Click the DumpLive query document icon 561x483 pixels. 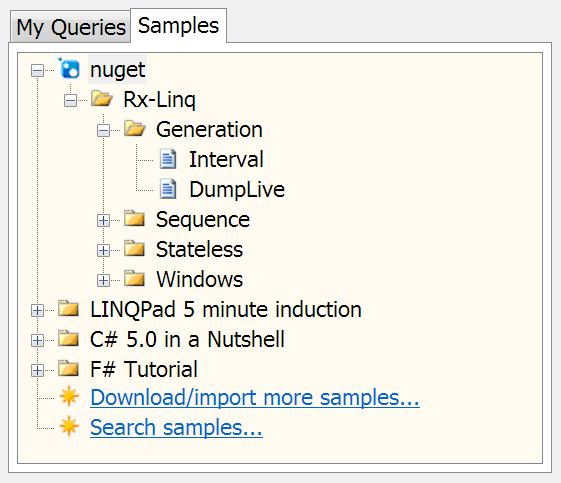168,189
